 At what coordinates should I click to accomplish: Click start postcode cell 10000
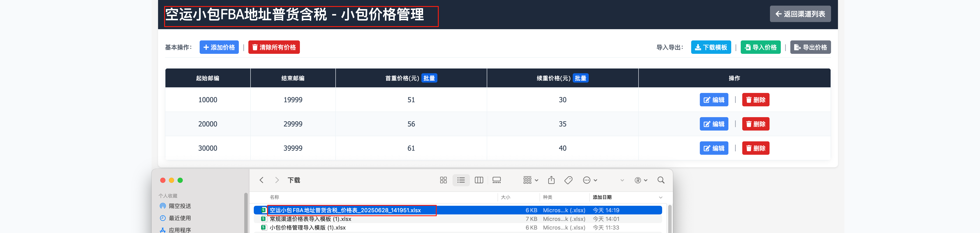pyautogui.click(x=208, y=100)
